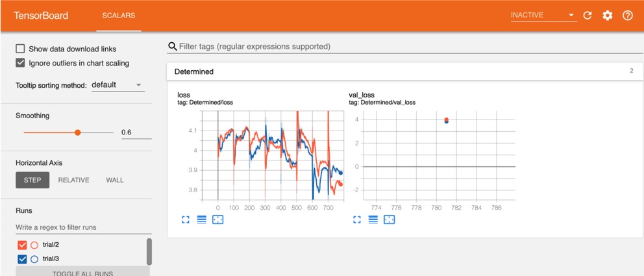Select STEP horizontal axis
The height and width of the screenshot is (276, 644).
click(x=32, y=180)
